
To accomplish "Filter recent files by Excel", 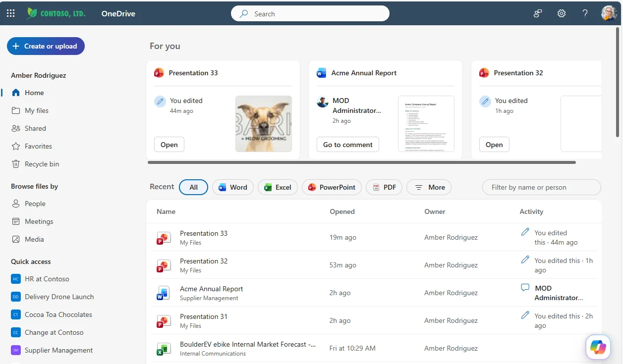I will tap(278, 187).
